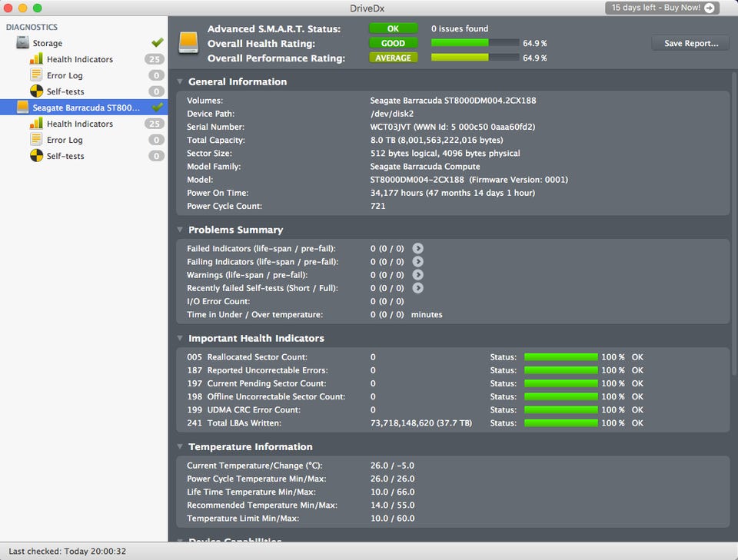Click the crash-test icon beside Storage Self-tests
Viewport: 738px width, 560px height.
point(36,91)
